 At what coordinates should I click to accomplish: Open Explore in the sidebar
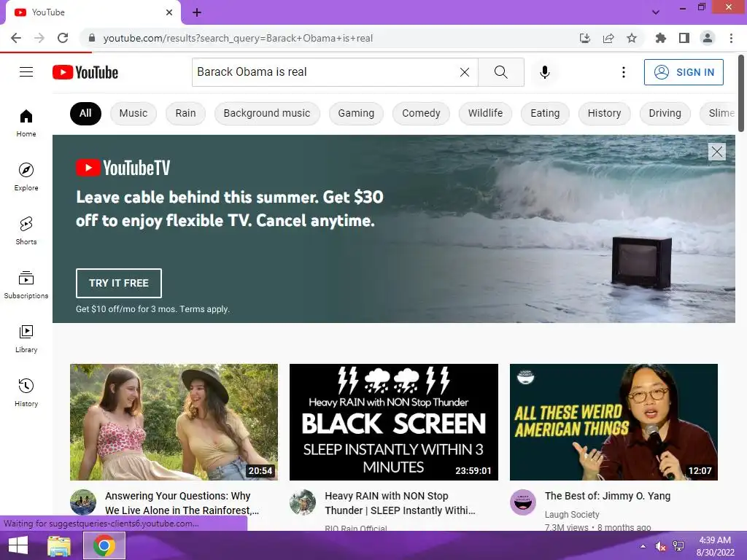26,176
